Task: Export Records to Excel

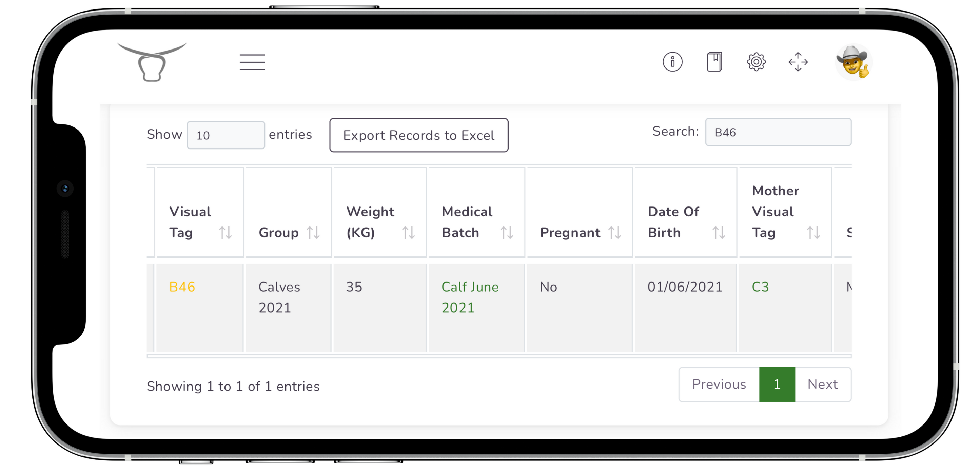Action: pyautogui.click(x=419, y=135)
